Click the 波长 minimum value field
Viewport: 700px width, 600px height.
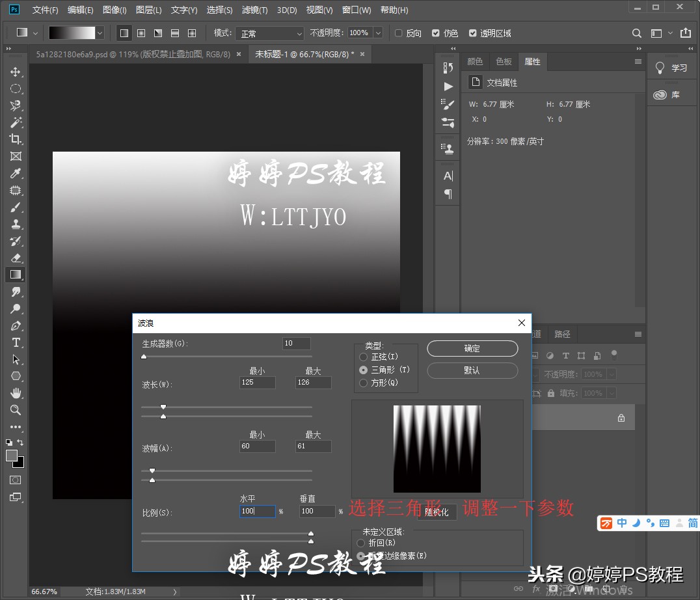tap(257, 383)
